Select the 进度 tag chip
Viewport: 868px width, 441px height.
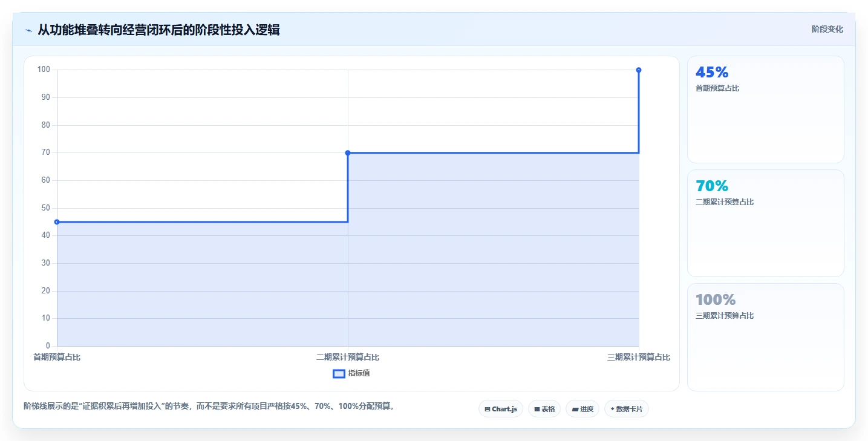pos(582,409)
